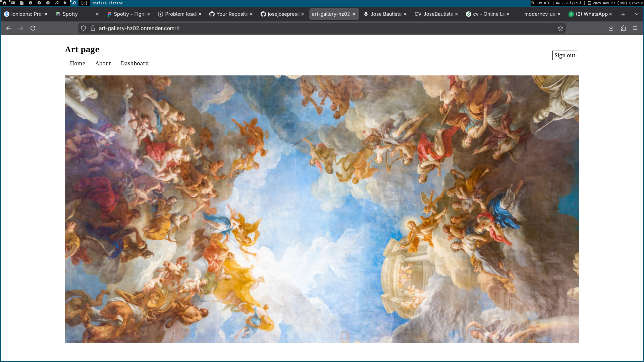The width and height of the screenshot is (644, 362).
Task: Click the Art page title heading
Action: 82,50
